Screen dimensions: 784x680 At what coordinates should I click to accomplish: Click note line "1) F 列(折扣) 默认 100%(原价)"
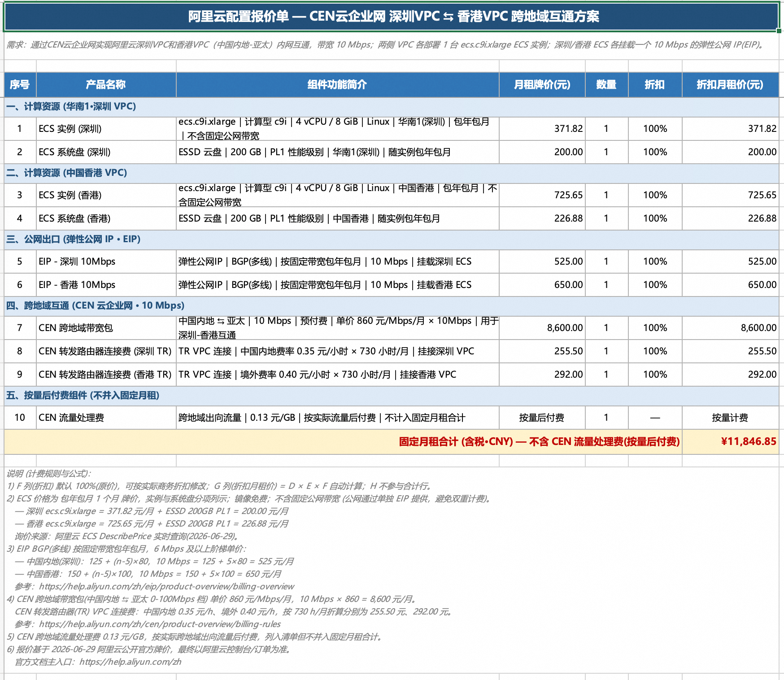(220, 486)
